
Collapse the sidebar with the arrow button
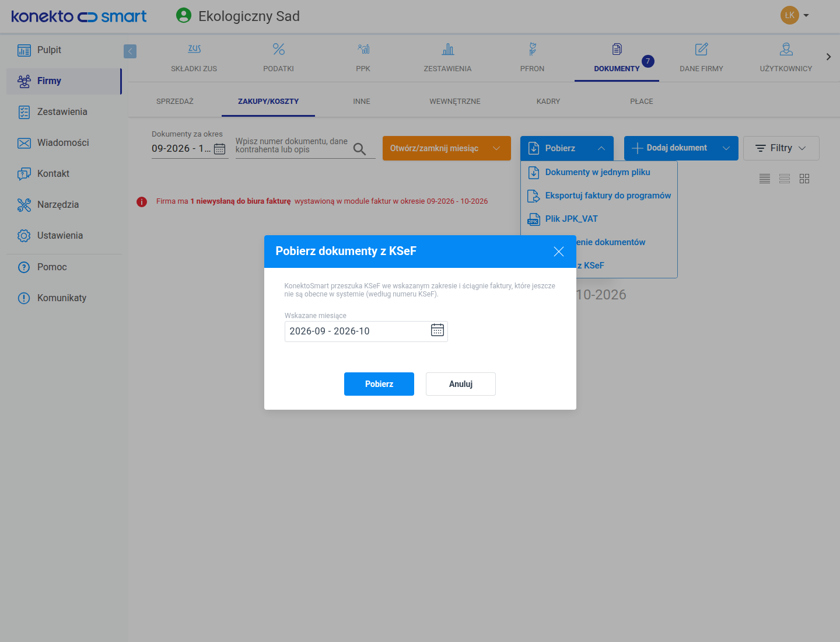[x=130, y=51]
